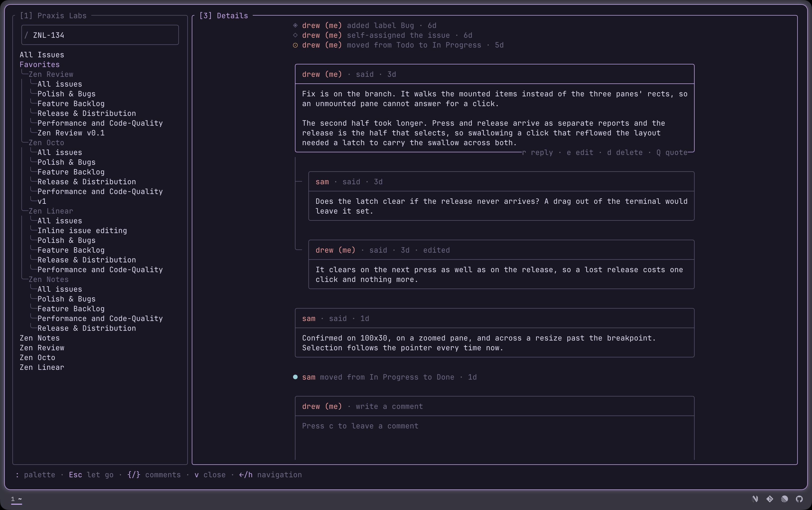Image resolution: width=812 pixels, height=510 pixels.
Task: Click the diamond icon beside 'self-assigned the issue'
Action: [x=295, y=35]
